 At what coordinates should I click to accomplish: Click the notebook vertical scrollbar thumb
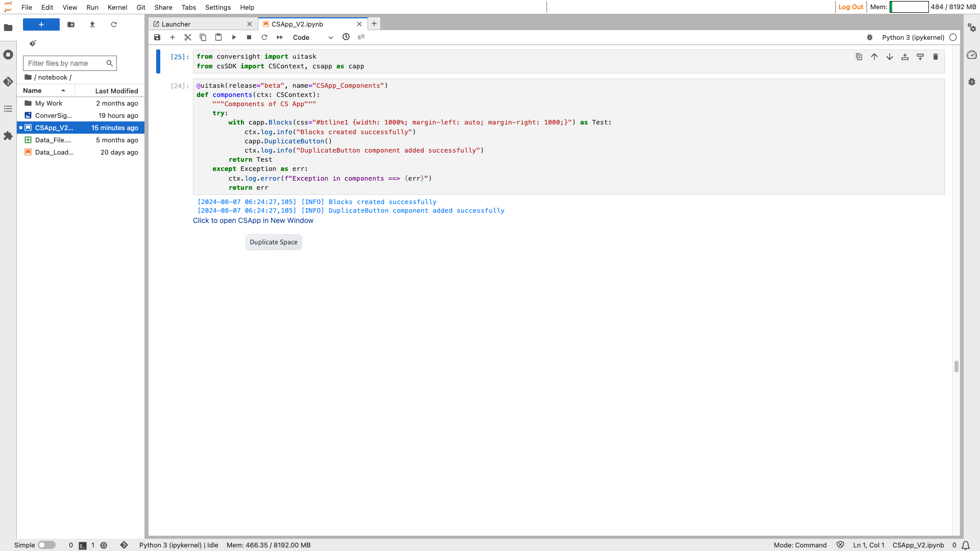[957, 366]
